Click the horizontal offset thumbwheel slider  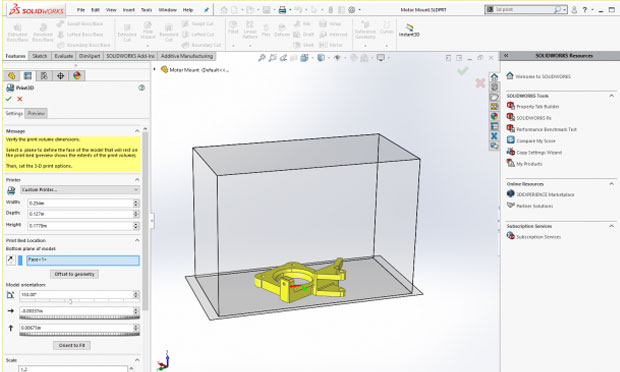(79, 317)
